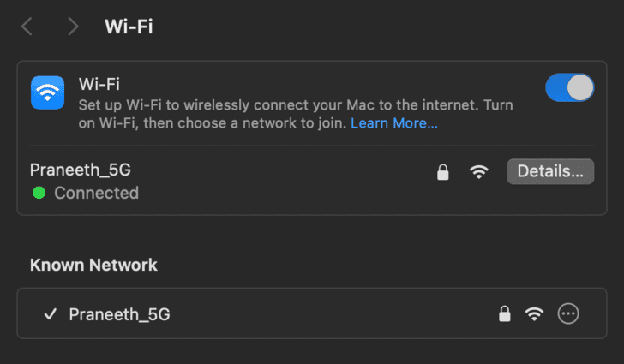Click the blue Wi-Fi icon

pos(47,92)
